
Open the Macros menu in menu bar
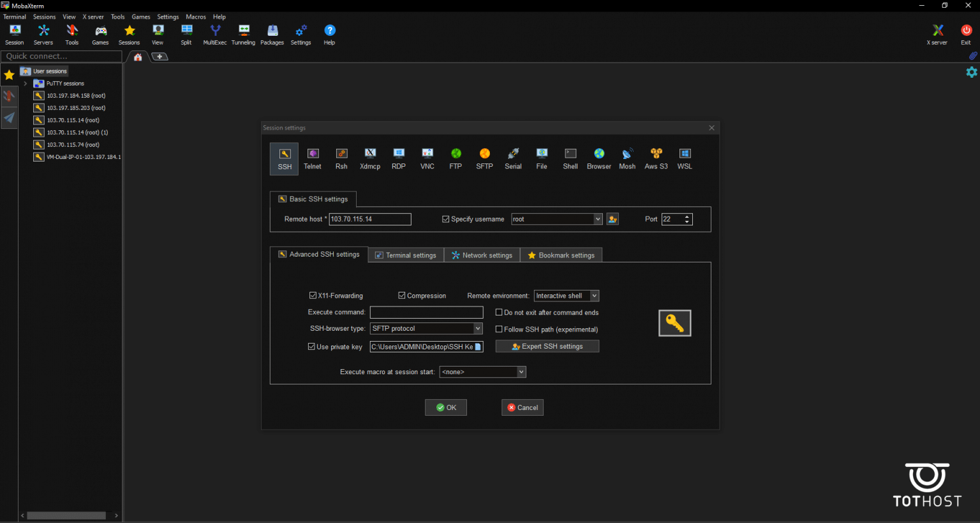(196, 17)
